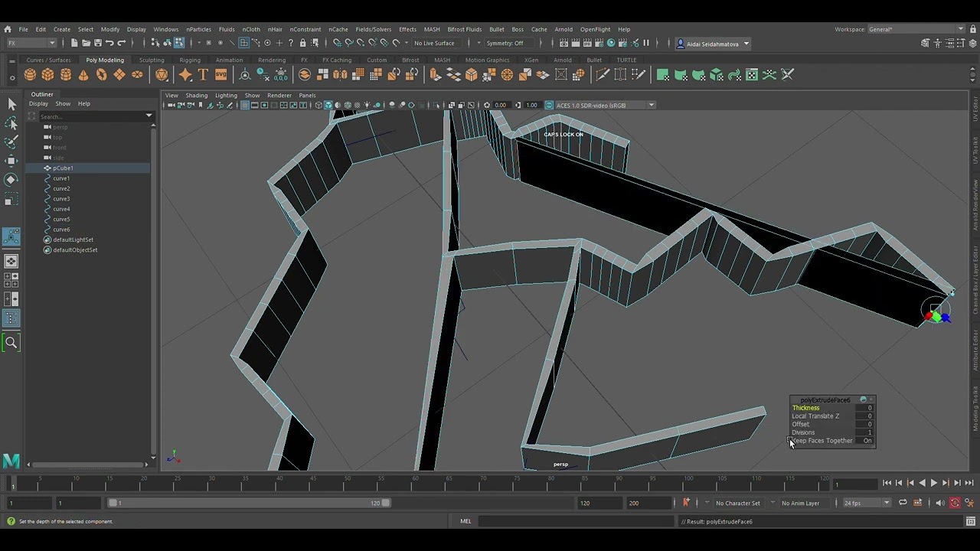
Task: Click the Home icon in menu bar
Action: coord(8,29)
